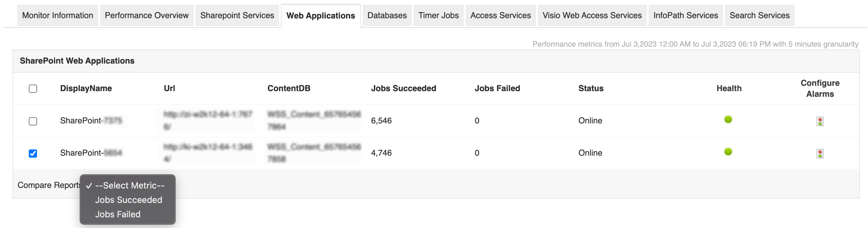Click Configure Alarms icon for SharePoint-7375
Screen dimensions: 868x228
820,121
